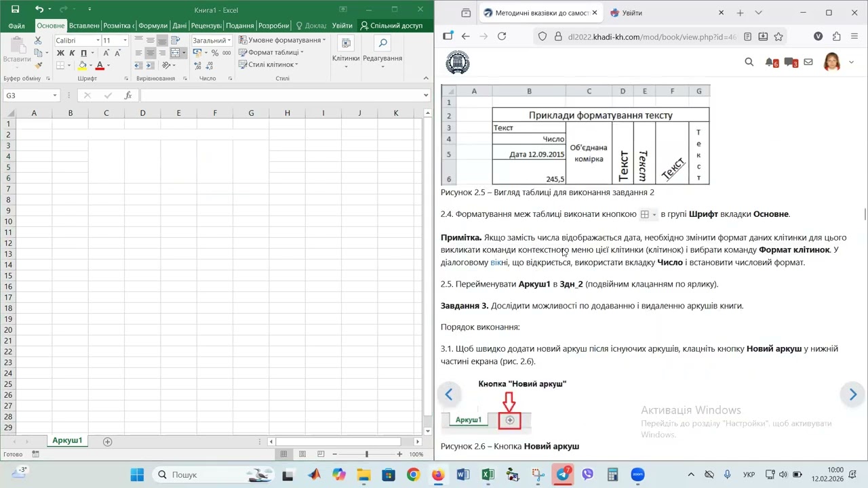Screen dimensions: 868x488
Task: Undo the last action in Excel
Action: 39,9
